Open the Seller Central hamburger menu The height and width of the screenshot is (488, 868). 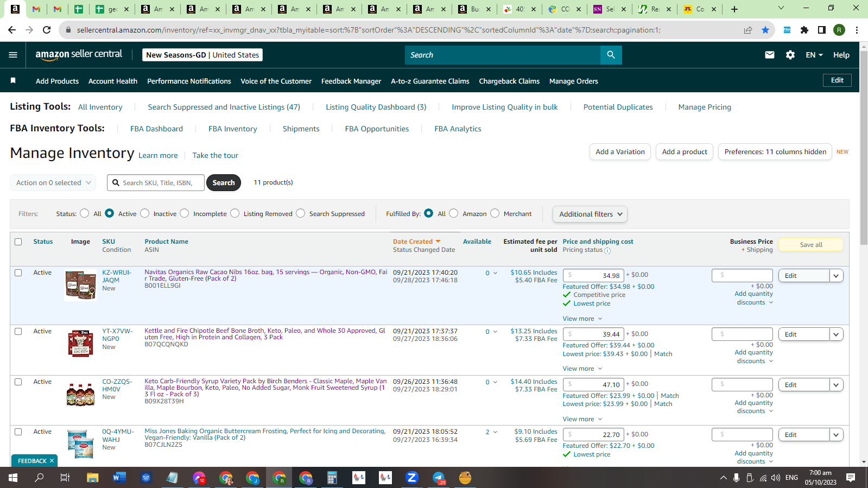13,55
